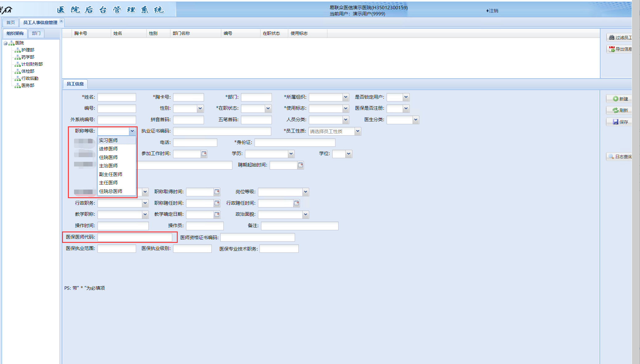Expand the 学历 dropdown arrow
The image size is (640, 364).
(x=291, y=154)
